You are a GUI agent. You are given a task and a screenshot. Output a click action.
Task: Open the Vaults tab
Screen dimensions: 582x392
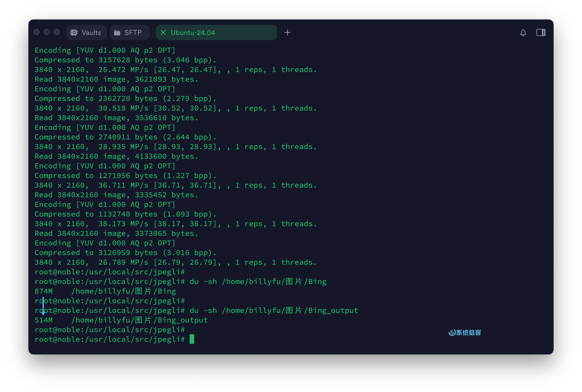tap(86, 32)
